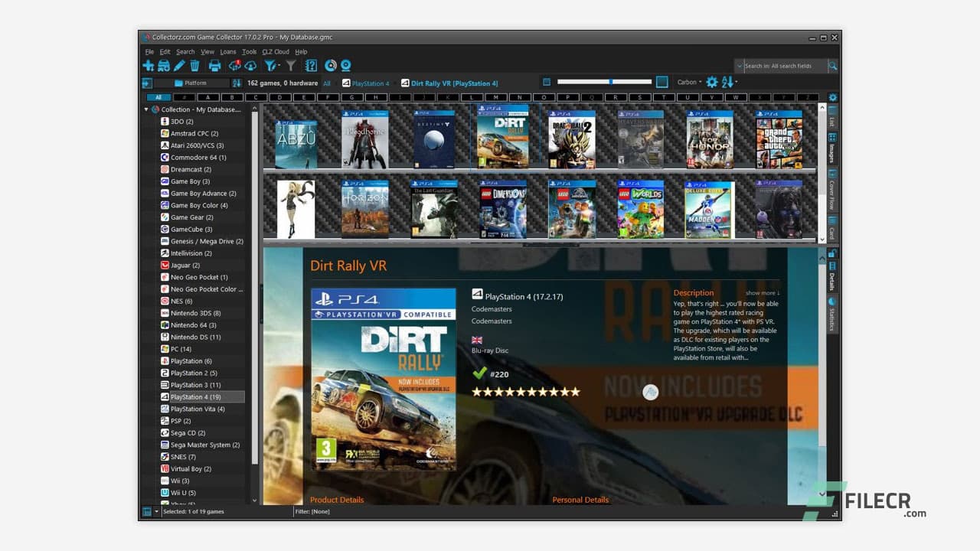Open the CLZ Cloud menu

click(x=276, y=51)
